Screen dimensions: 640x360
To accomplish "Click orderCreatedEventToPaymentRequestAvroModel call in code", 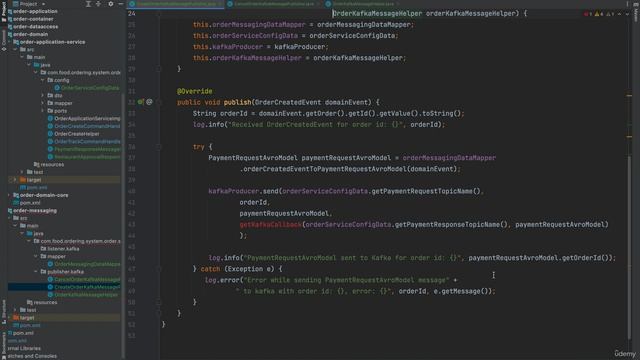I will click(325, 169).
